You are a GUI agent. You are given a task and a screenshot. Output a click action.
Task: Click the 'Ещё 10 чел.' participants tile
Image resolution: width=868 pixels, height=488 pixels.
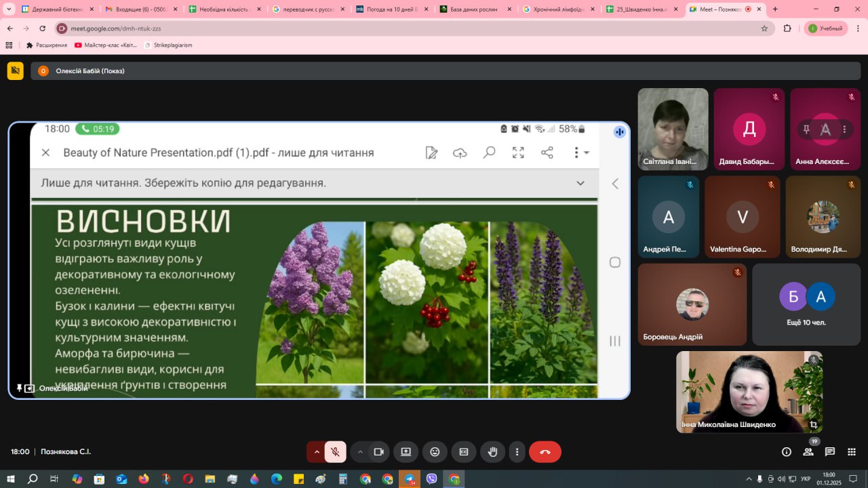[806, 304]
